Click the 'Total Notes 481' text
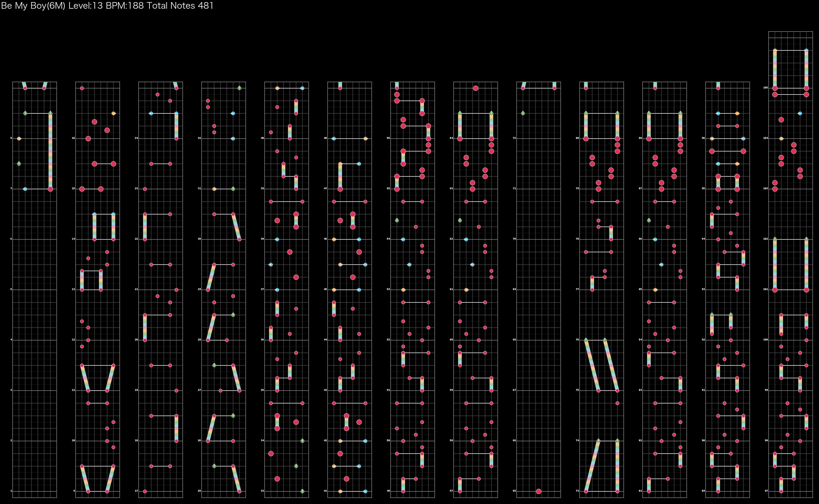819x504 pixels. 180,6
